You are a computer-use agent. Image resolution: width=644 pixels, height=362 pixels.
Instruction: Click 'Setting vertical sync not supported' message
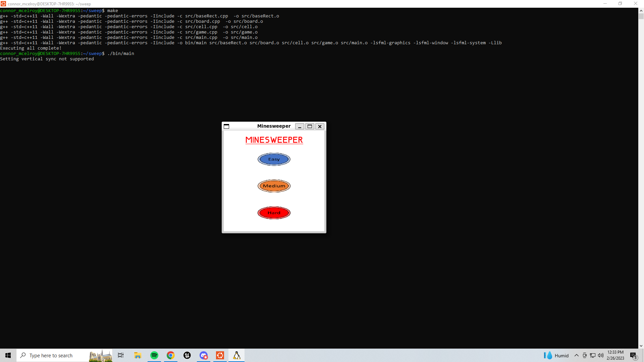47,59
